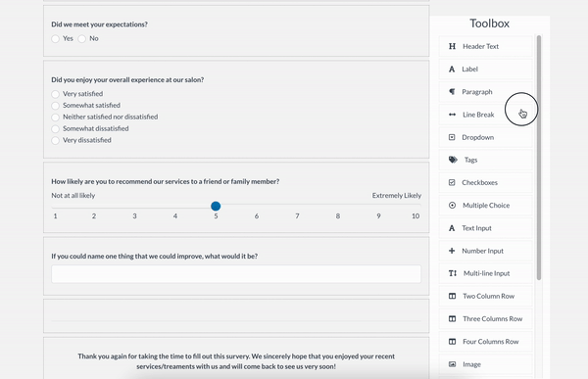Click the Multi-line Input text-height icon
The width and height of the screenshot is (588, 379).
point(453,273)
